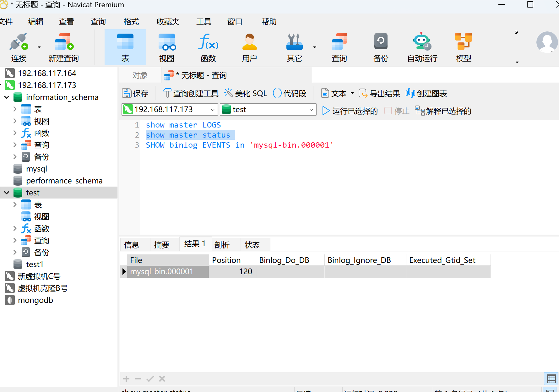Click the Connection (连接) toolbar icon

(x=19, y=47)
